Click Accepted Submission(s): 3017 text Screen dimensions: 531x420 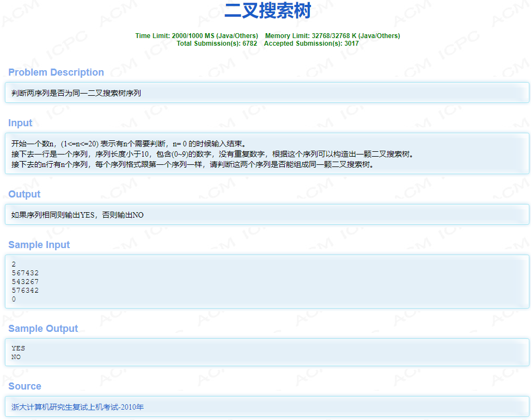pyautogui.click(x=311, y=44)
